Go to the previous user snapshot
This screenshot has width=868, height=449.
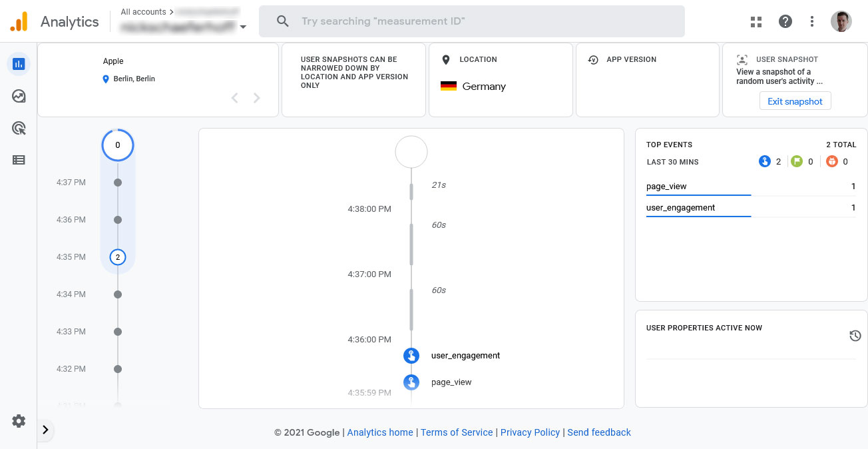click(234, 98)
